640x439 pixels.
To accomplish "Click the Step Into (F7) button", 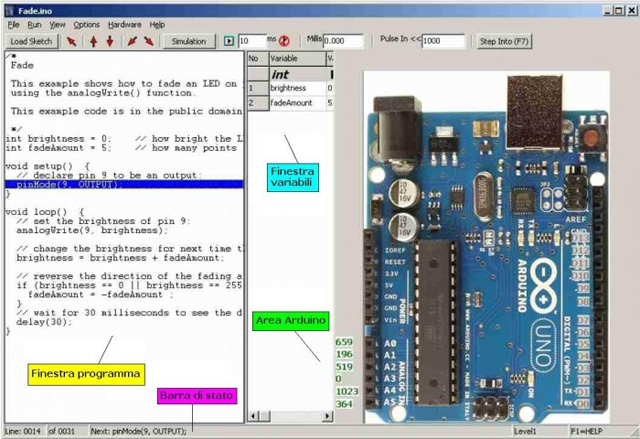I will (505, 42).
